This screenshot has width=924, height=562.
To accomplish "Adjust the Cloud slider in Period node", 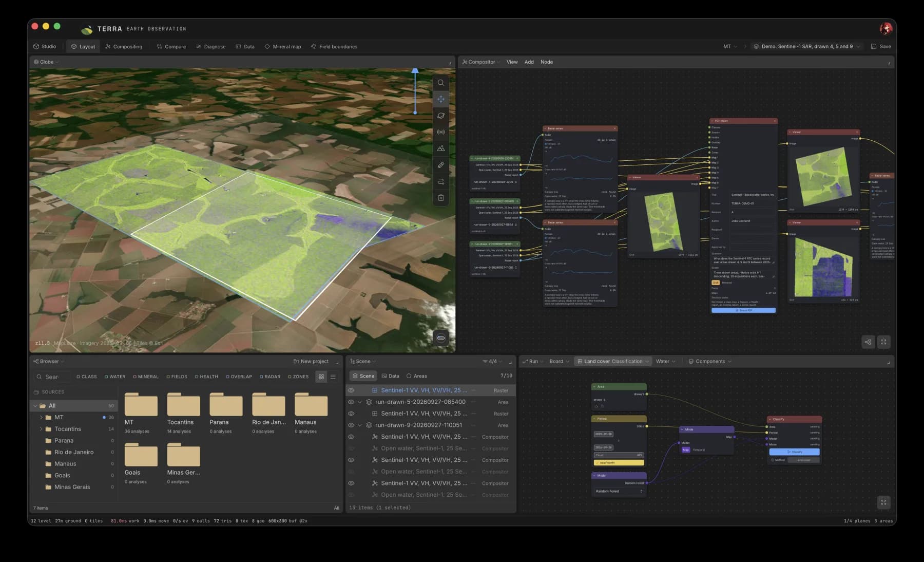I will tap(619, 455).
